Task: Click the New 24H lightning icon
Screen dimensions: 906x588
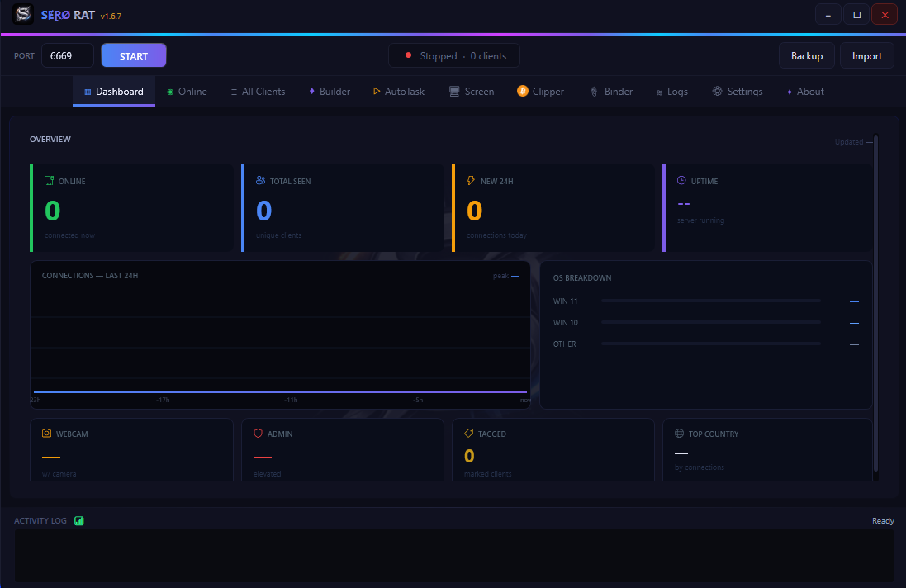Action: pyautogui.click(x=471, y=181)
